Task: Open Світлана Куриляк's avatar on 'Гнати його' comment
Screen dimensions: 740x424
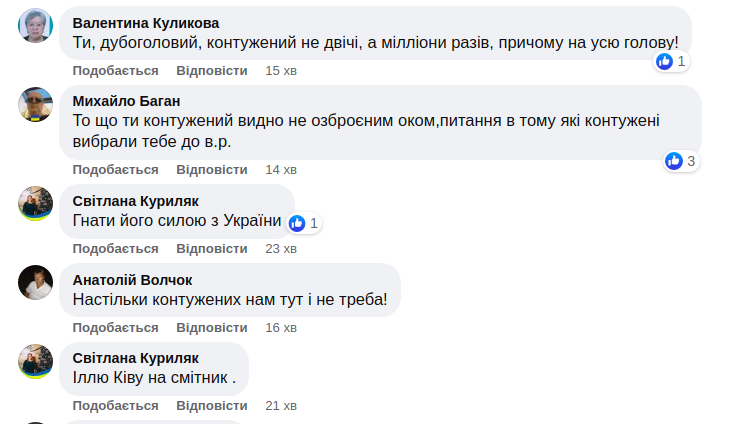Action: coord(35,203)
